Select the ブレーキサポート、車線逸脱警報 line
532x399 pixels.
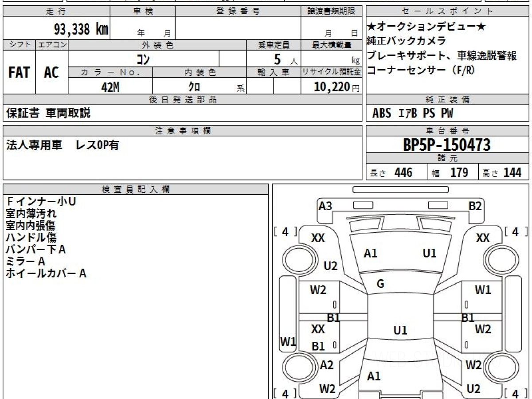coord(442,56)
